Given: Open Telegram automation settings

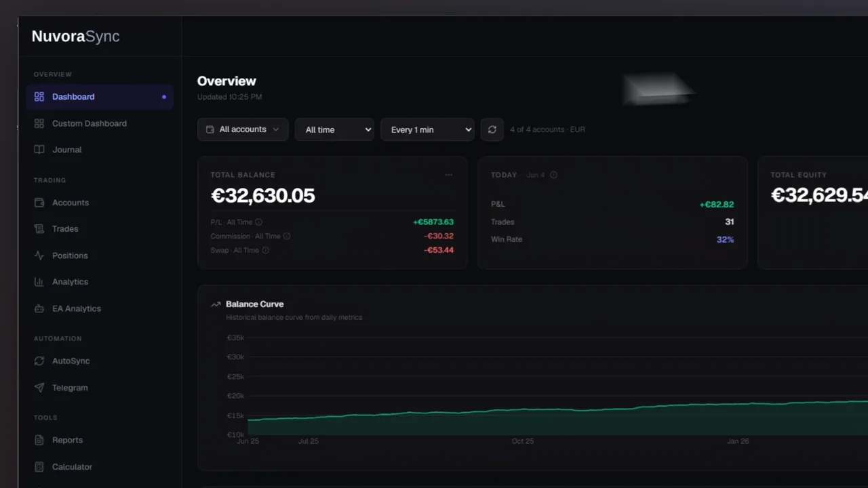Looking at the screenshot, I should coord(100,388).
